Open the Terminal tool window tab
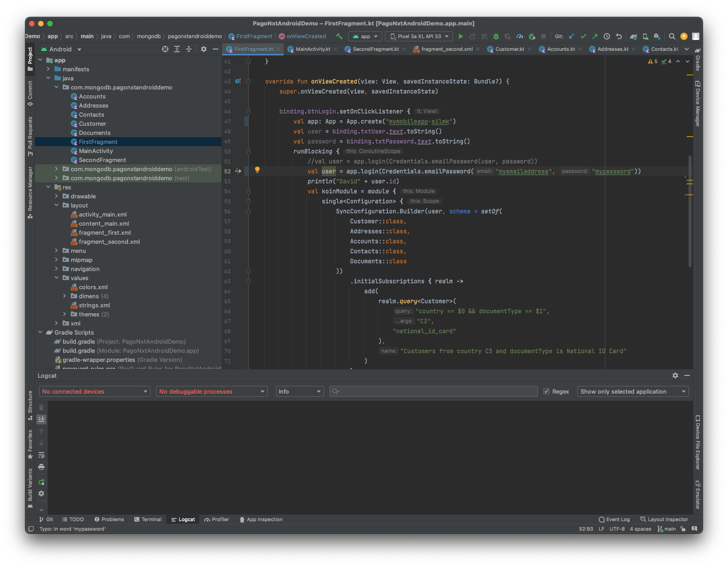This screenshot has height=567, width=728. coord(148,519)
